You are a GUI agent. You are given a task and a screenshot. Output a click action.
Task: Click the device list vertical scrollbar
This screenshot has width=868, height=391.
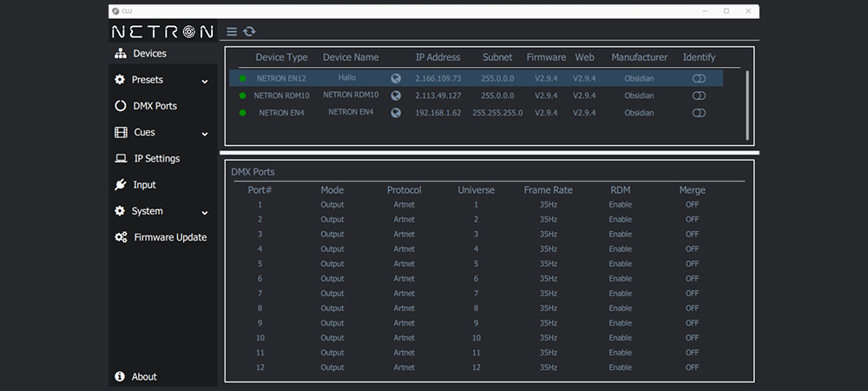(747, 105)
